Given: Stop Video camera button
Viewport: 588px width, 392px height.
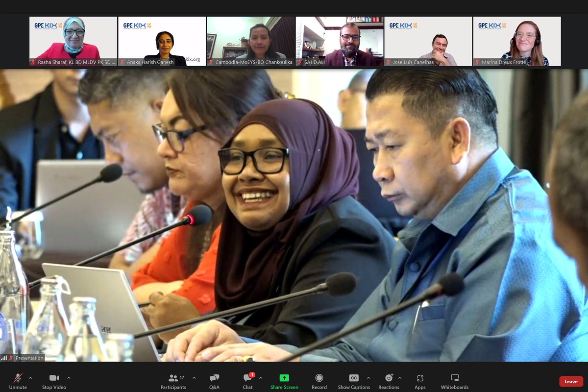Looking at the screenshot, I should 54,381.
